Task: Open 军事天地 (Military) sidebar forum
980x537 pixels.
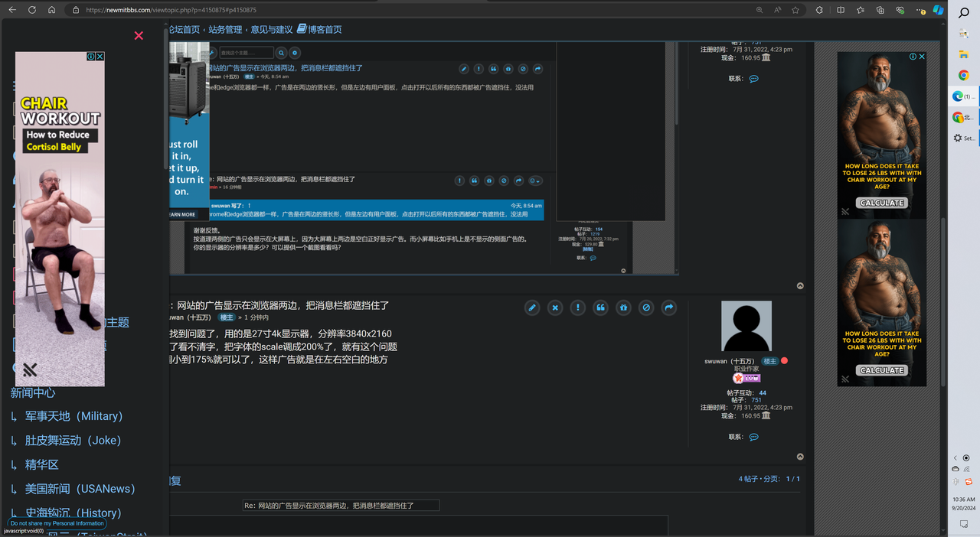Action: (x=73, y=416)
